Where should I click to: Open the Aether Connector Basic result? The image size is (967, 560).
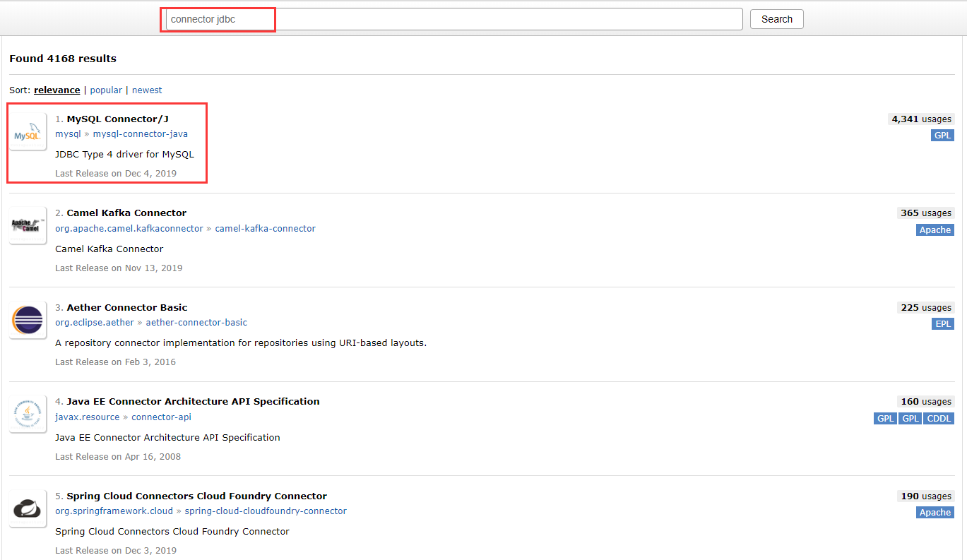coord(127,308)
